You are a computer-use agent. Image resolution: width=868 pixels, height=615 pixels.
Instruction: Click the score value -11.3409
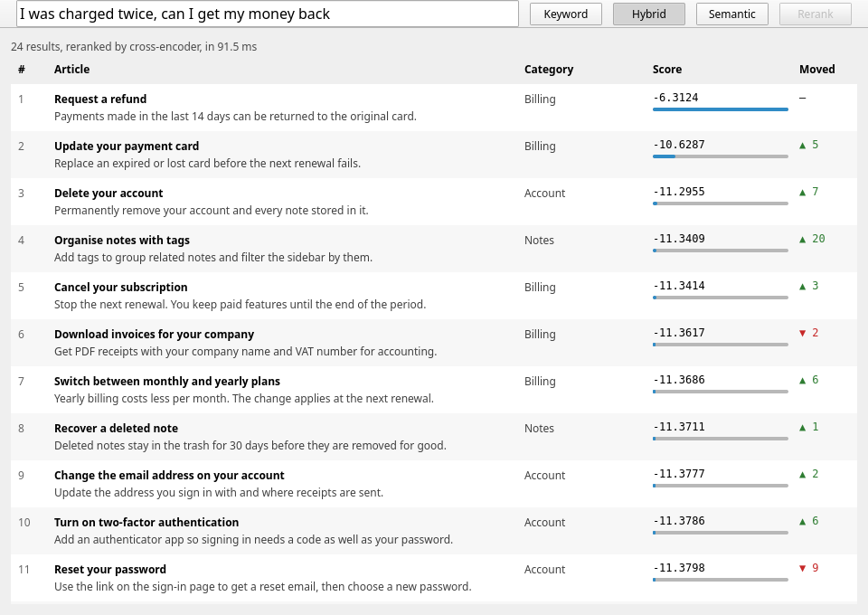tap(679, 239)
